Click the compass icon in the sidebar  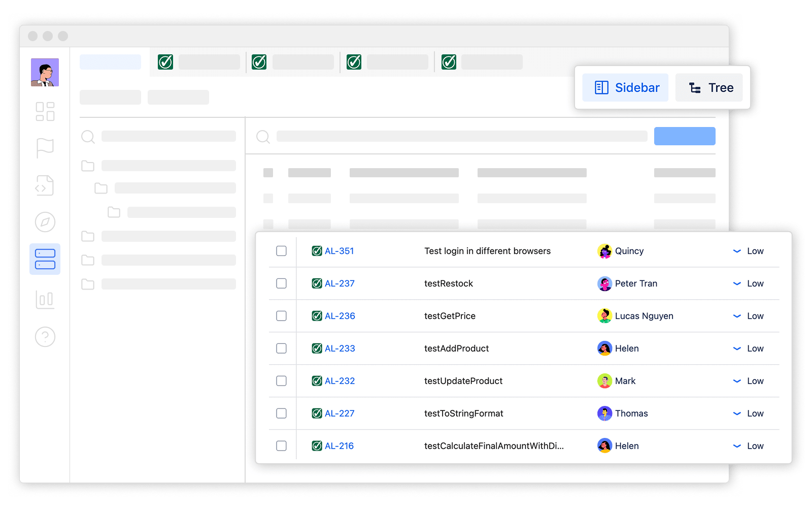45,222
